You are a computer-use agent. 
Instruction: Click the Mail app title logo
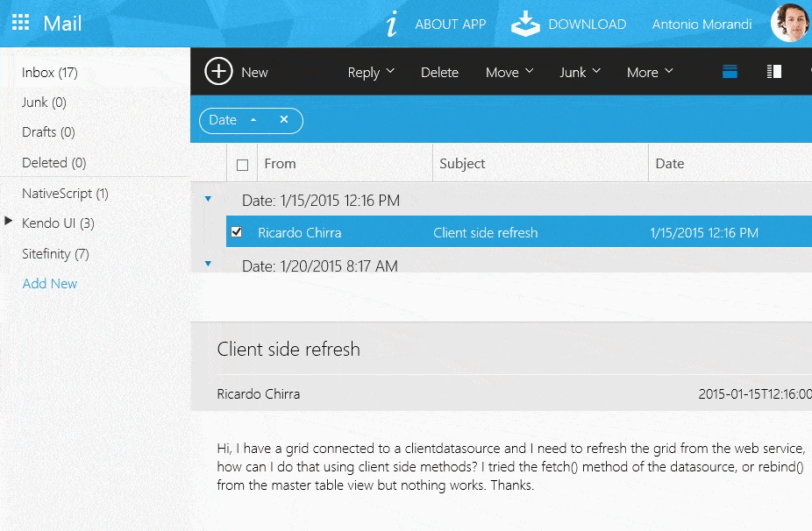point(65,22)
